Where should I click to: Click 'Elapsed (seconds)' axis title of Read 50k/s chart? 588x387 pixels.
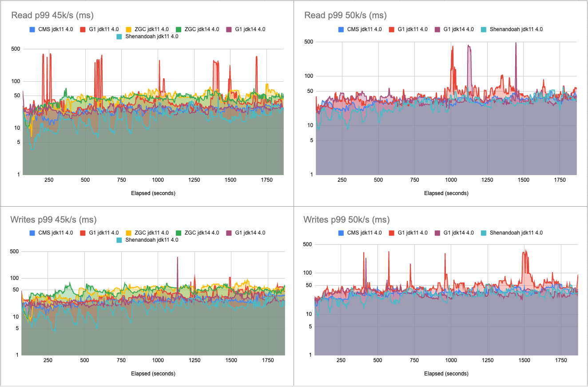pos(446,193)
